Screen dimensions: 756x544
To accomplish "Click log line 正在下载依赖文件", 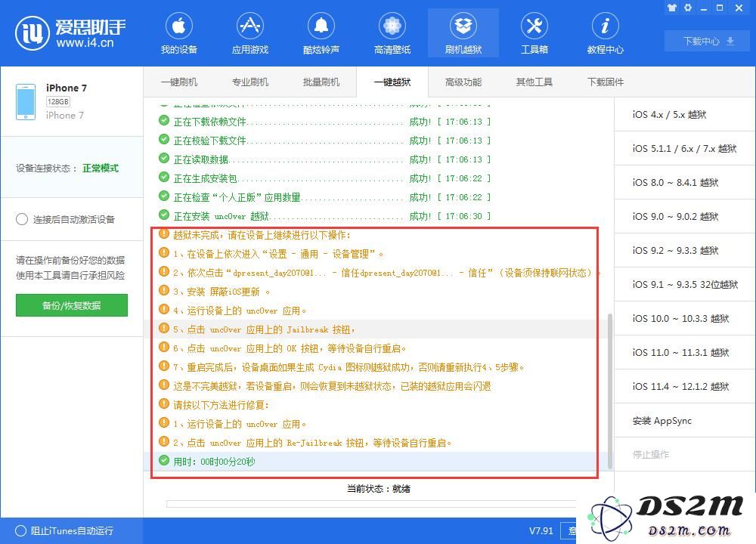I will point(324,122).
